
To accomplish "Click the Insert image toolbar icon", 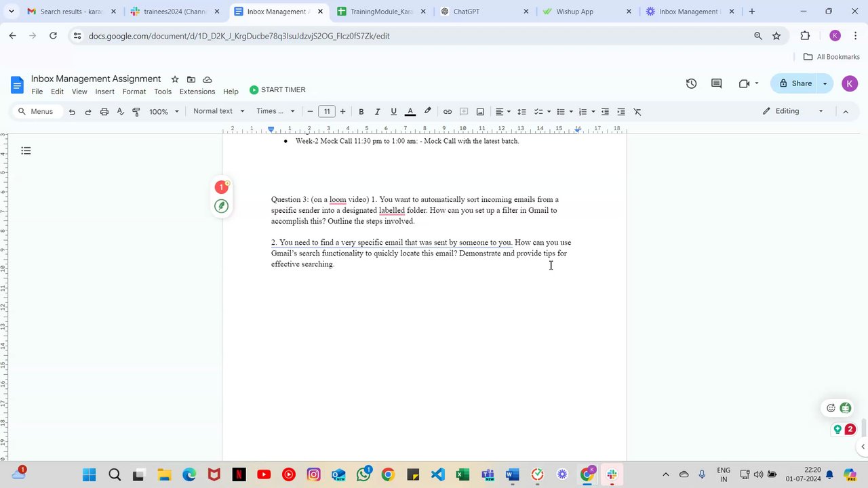I will [480, 112].
